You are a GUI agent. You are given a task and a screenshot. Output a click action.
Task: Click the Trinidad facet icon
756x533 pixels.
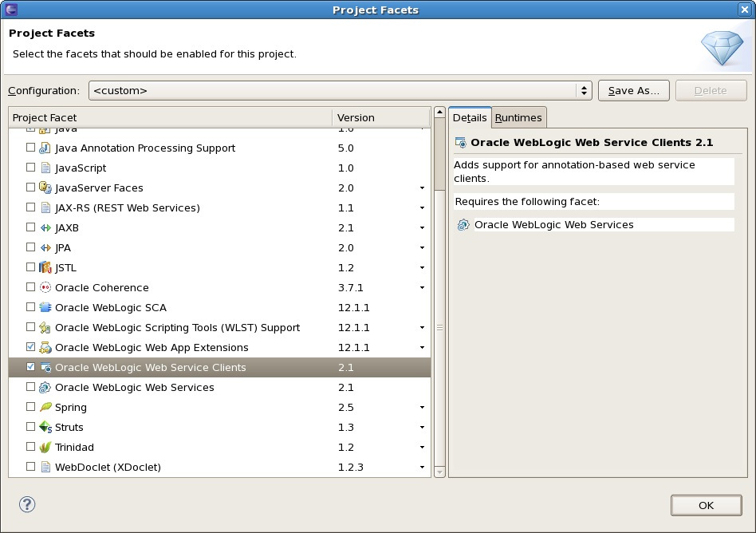point(45,447)
